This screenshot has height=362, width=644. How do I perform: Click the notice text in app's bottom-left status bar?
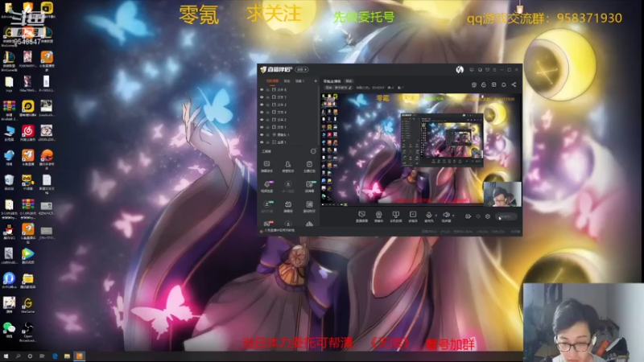point(279,231)
